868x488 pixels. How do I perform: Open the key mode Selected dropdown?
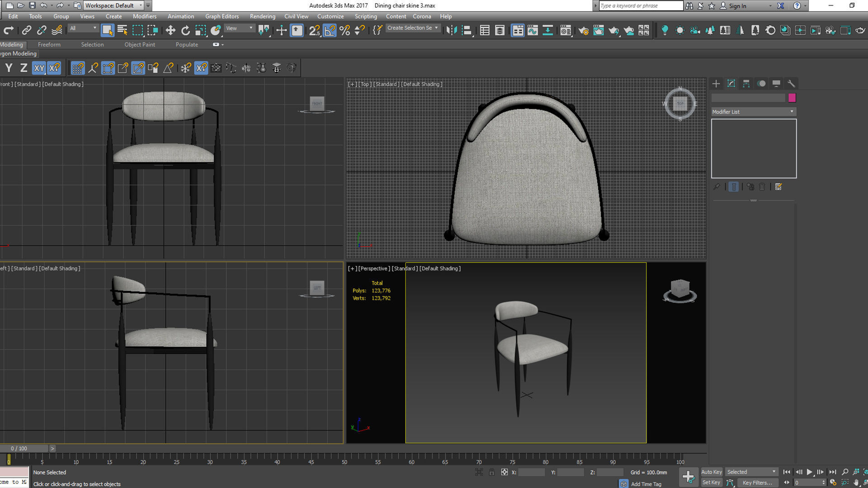[x=751, y=472]
